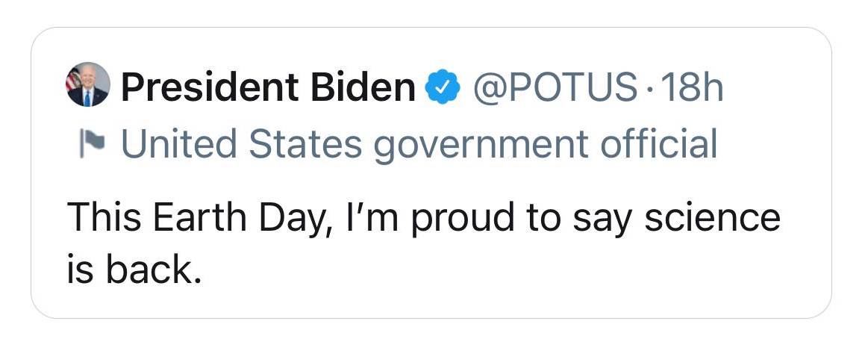Click the blue verified checkmark badge

coord(443,89)
